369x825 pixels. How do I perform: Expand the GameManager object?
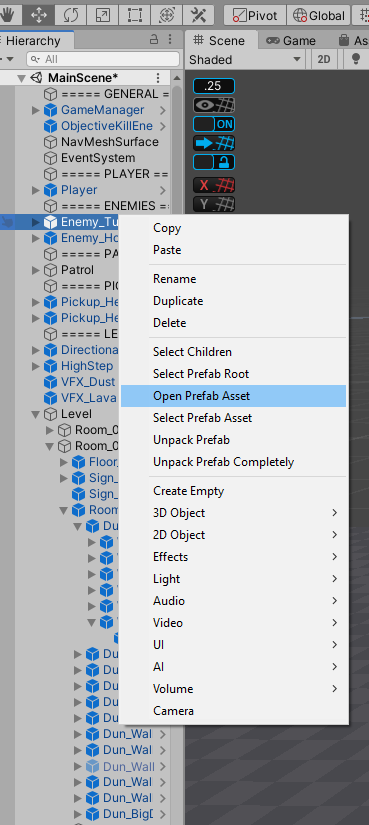[36, 110]
